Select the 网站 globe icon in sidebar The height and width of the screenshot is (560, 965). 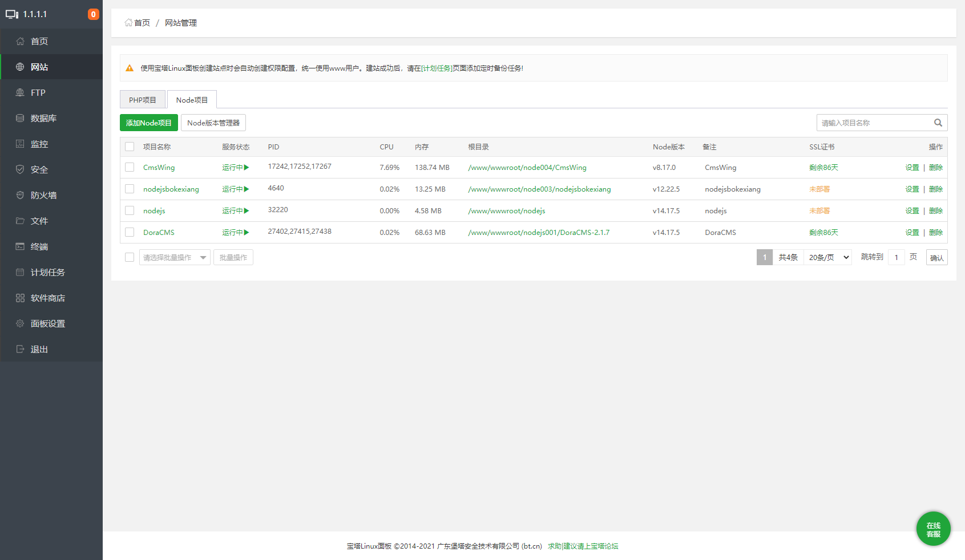coord(20,67)
